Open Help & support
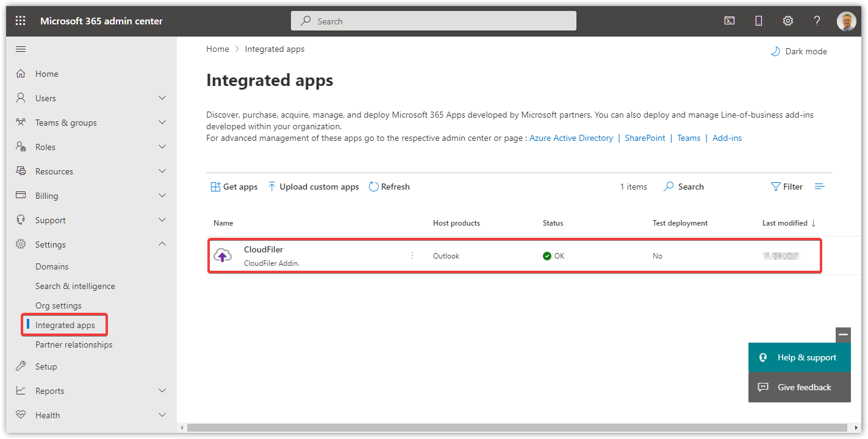Screen dimensions: 868x439 tap(799, 357)
